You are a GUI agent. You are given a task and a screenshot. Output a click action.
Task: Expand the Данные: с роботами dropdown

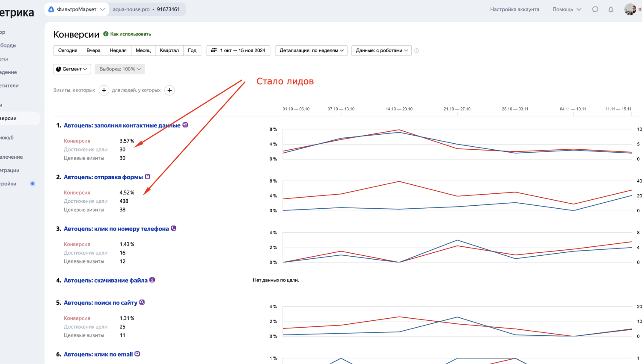[x=382, y=50]
